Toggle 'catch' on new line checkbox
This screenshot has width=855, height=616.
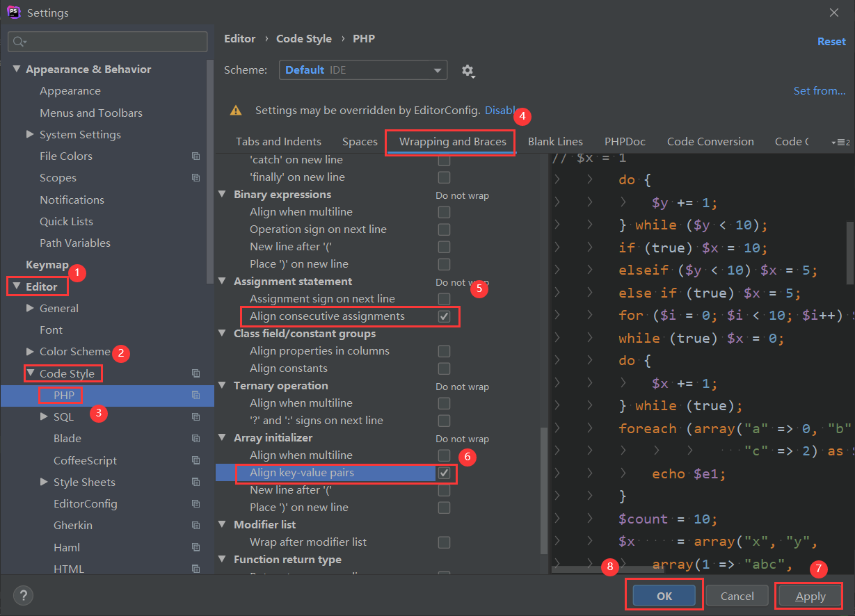tap(444, 160)
